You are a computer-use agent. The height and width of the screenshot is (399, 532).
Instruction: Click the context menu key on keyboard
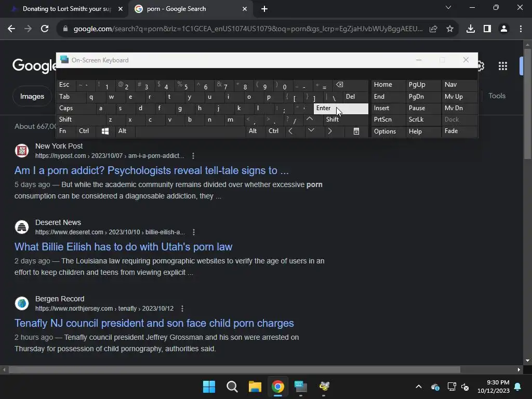tap(356, 131)
